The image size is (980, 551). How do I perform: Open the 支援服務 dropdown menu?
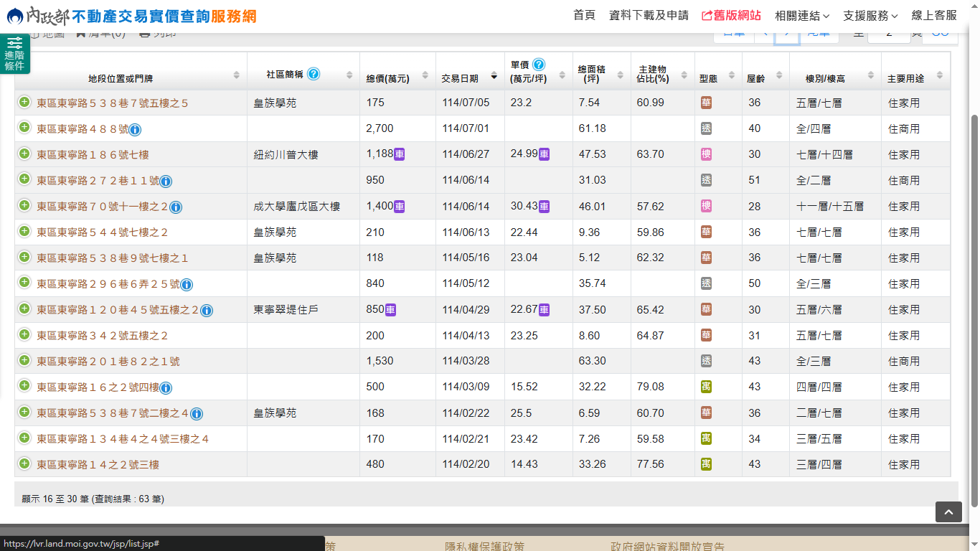point(870,16)
